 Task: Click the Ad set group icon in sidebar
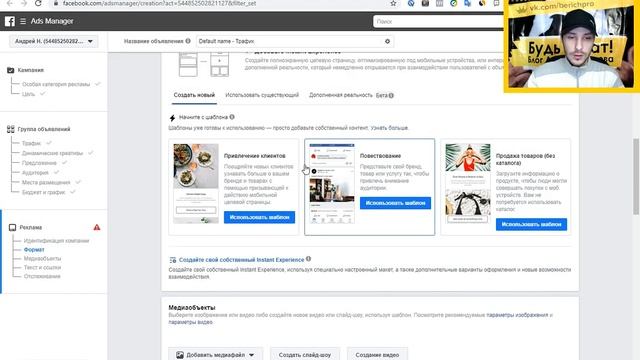[11, 129]
